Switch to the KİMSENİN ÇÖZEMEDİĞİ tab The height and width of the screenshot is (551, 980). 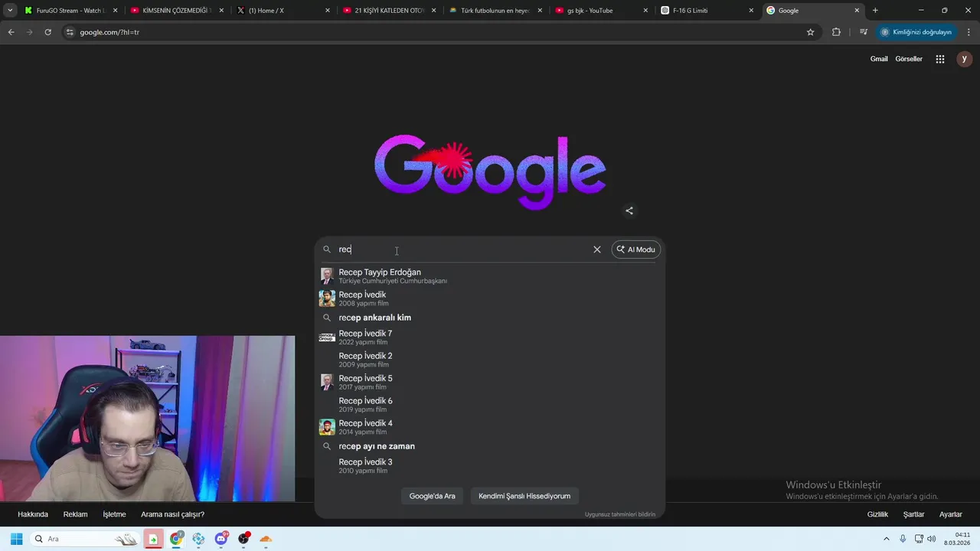177,11
